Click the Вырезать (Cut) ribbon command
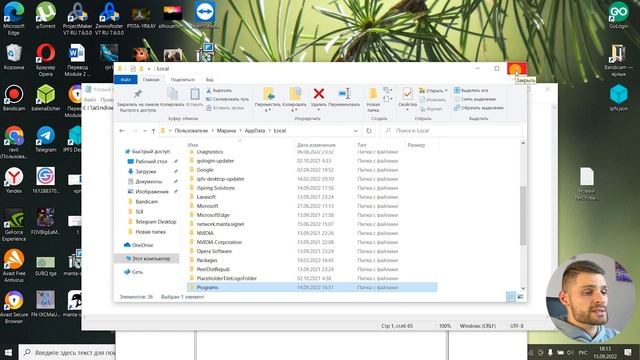Viewport: 640px width, 360px height. click(x=219, y=90)
